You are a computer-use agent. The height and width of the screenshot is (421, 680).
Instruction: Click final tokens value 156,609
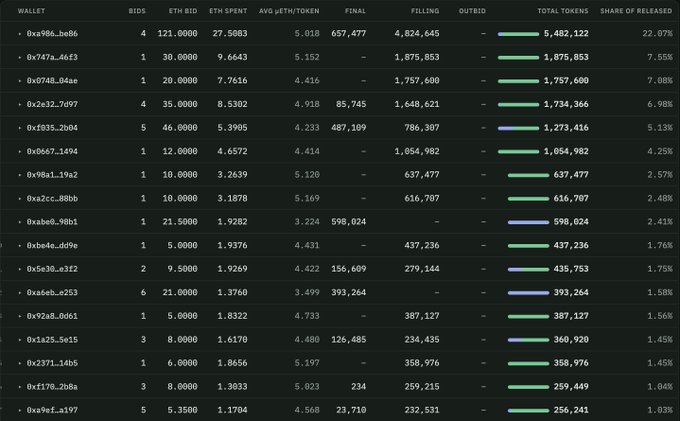click(x=349, y=269)
